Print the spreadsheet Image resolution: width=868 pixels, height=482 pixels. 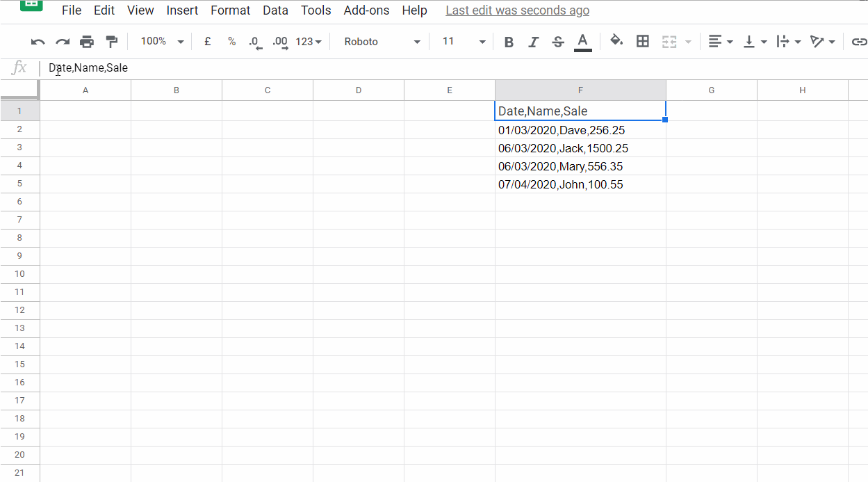tap(86, 41)
